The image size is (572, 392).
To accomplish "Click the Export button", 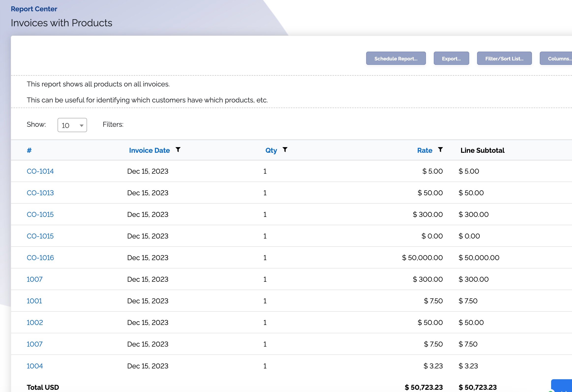I will pyautogui.click(x=451, y=58).
